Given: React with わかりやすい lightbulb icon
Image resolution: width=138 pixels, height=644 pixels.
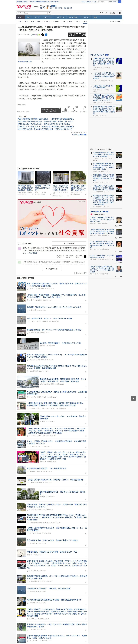Looking at the screenshot, I should pos(74,109).
